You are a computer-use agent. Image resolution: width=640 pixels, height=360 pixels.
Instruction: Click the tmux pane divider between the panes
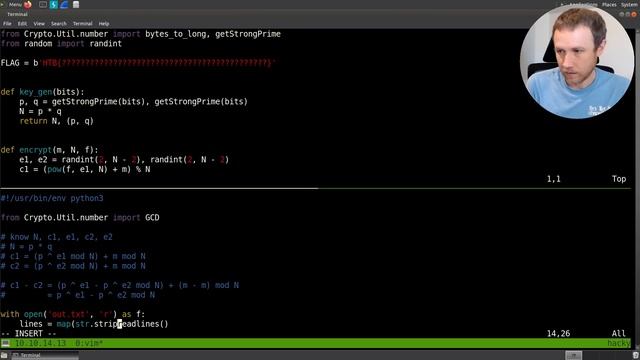tap(316, 188)
